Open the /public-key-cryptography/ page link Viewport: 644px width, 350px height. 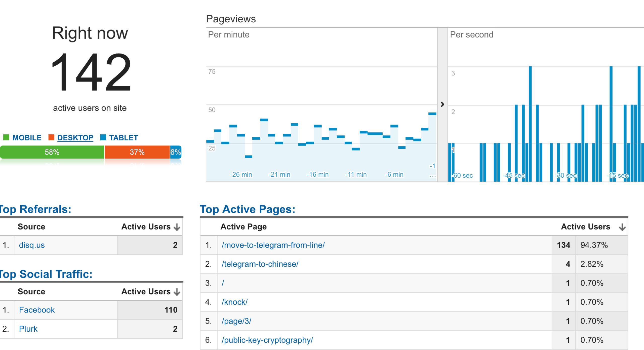pos(267,340)
